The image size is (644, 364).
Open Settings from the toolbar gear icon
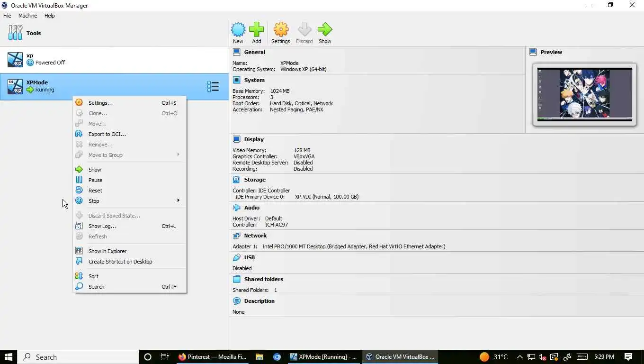point(281,29)
